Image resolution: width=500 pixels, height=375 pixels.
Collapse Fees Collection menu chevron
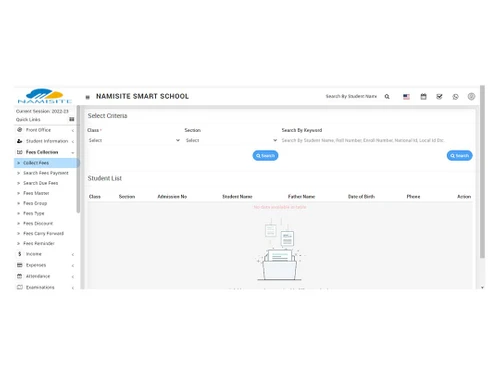[73, 153]
